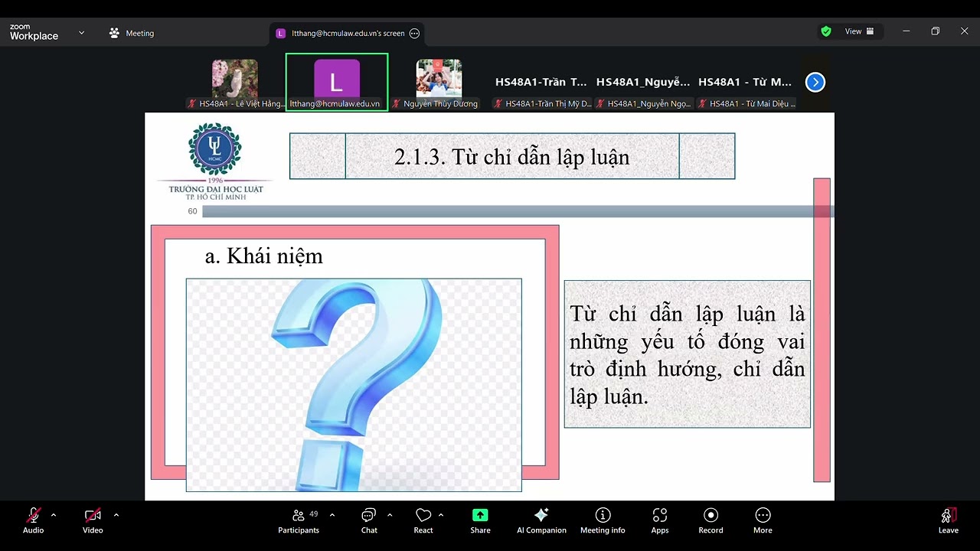Open AI Companion
This screenshot has height=551, width=980.
pos(541,520)
